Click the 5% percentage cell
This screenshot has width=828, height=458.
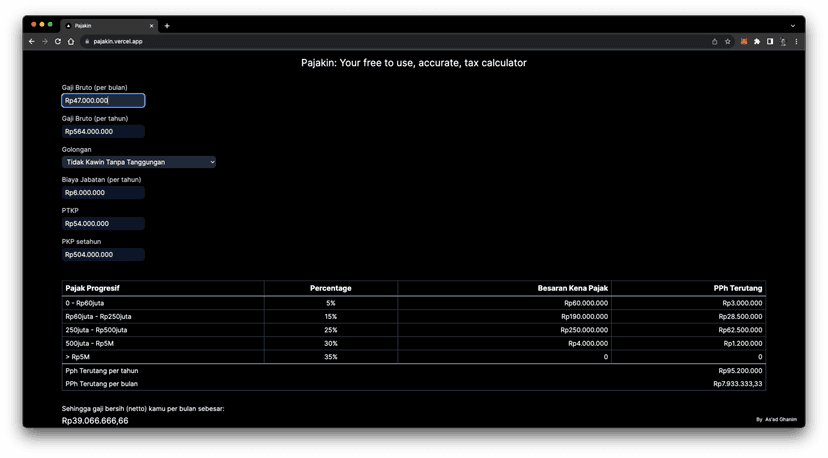331,303
